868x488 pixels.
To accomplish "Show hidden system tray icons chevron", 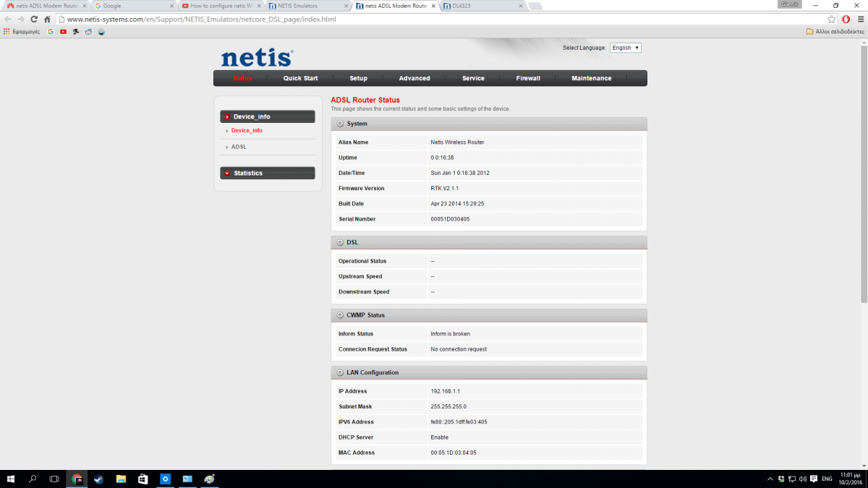I will click(x=770, y=479).
